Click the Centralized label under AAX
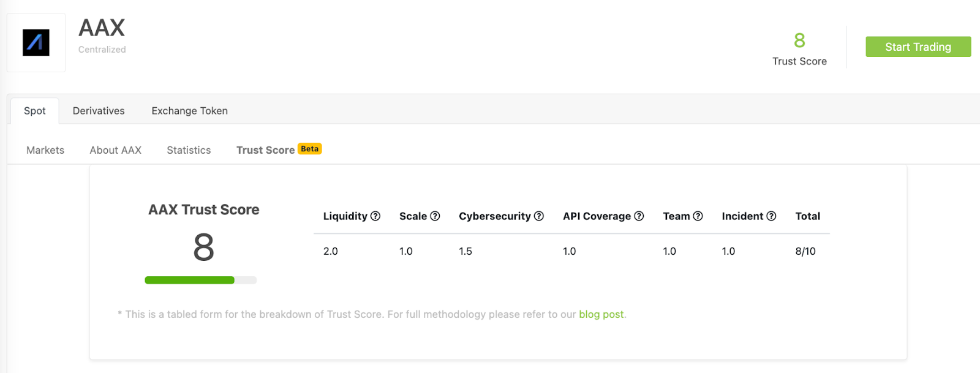980x373 pixels. pyautogui.click(x=102, y=50)
